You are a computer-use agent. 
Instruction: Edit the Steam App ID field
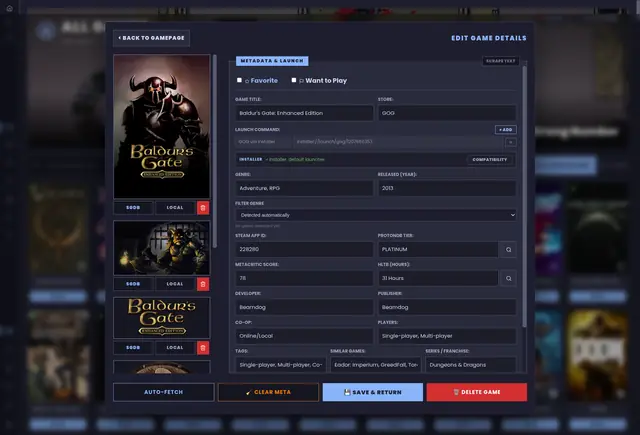[304, 249]
